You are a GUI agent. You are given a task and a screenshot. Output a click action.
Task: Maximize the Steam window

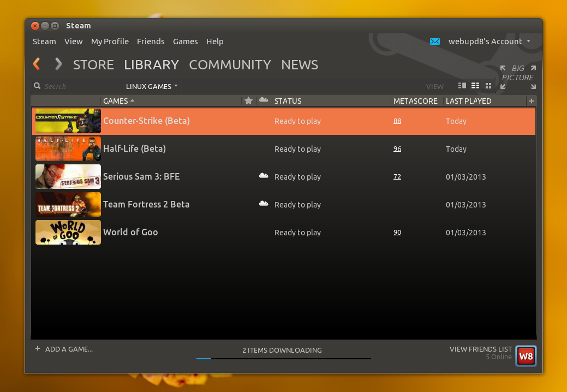click(55, 26)
